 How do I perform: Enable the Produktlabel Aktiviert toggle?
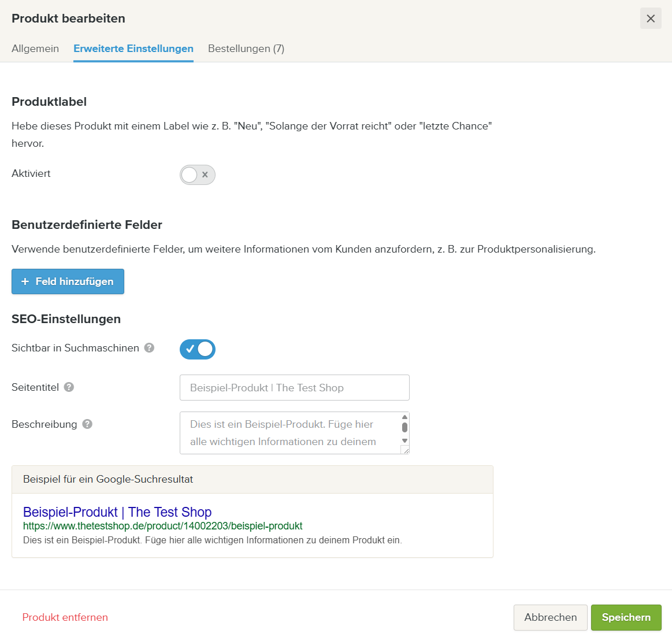[198, 175]
